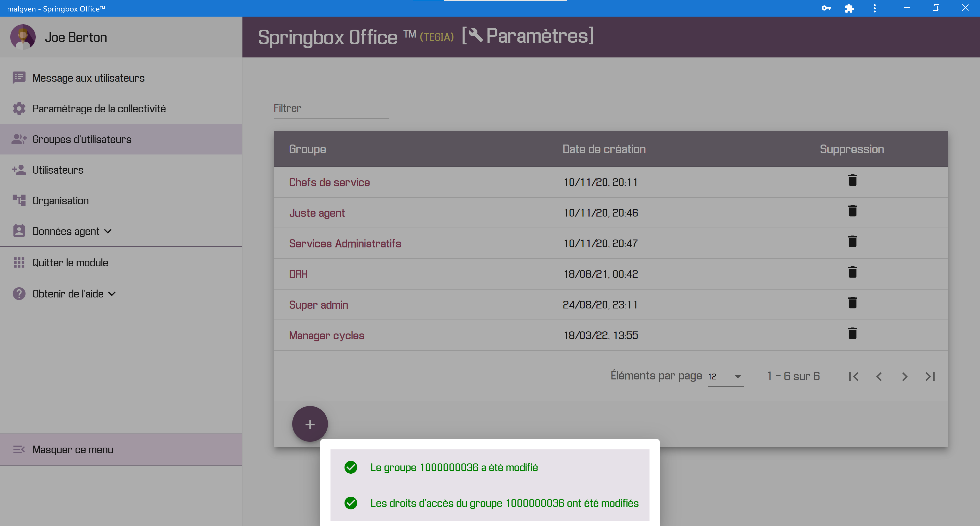The height and width of the screenshot is (526, 980).
Task: Open the Super admin group
Action: coord(318,304)
